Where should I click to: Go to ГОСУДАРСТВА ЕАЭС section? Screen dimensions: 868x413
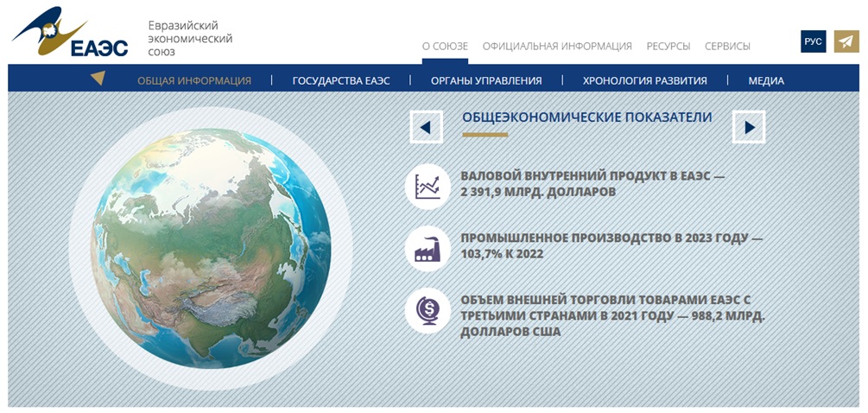tap(341, 80)
